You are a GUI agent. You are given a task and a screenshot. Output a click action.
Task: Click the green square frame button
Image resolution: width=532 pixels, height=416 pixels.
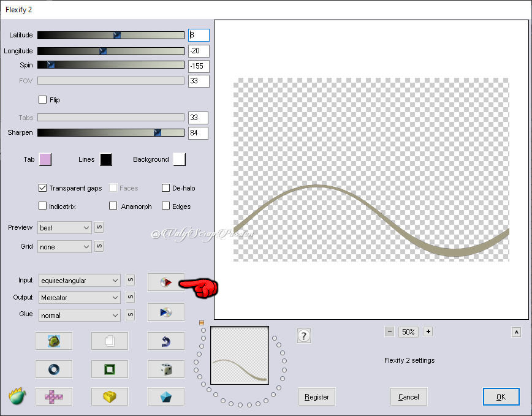click(109, 369)
